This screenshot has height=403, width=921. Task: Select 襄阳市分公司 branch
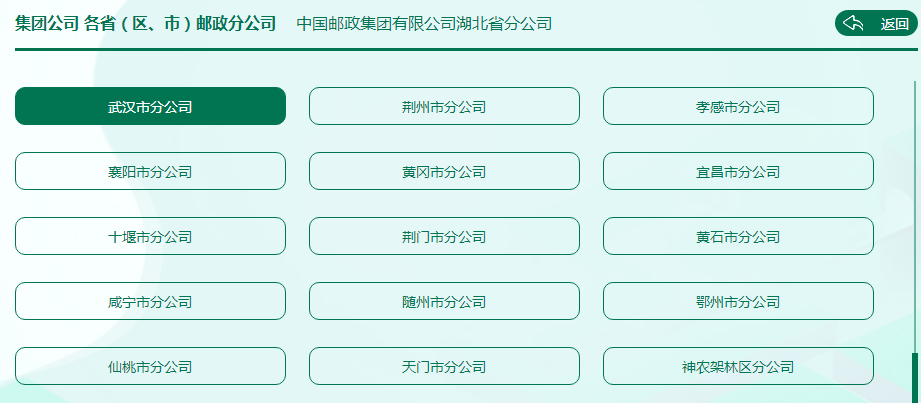tap(150, 171)
